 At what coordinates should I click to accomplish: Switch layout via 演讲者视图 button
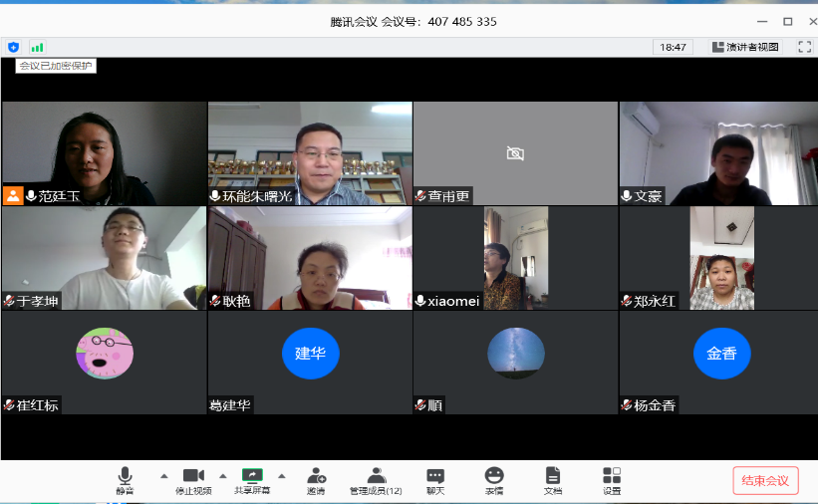746,47
